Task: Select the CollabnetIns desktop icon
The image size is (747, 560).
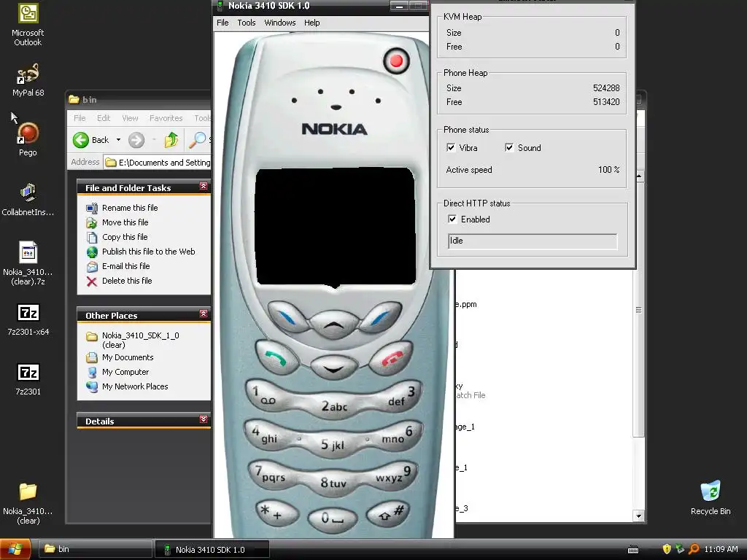Action: coord(28,200)
